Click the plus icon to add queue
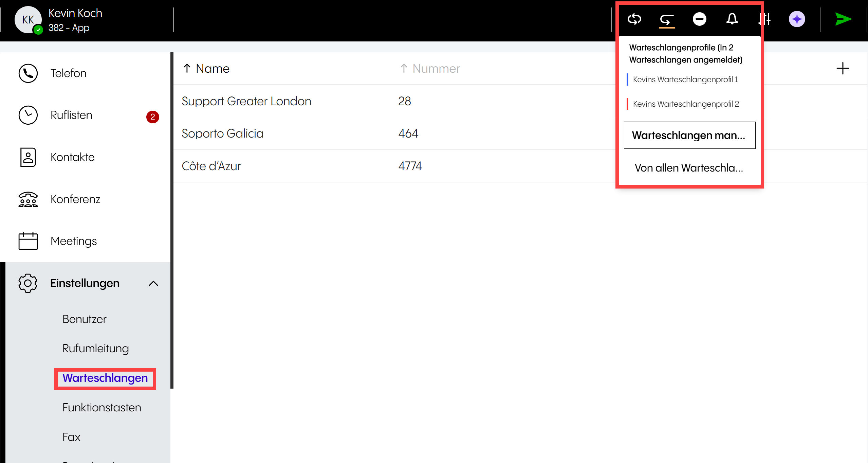868x463 pixels. (x=843, y=68)
